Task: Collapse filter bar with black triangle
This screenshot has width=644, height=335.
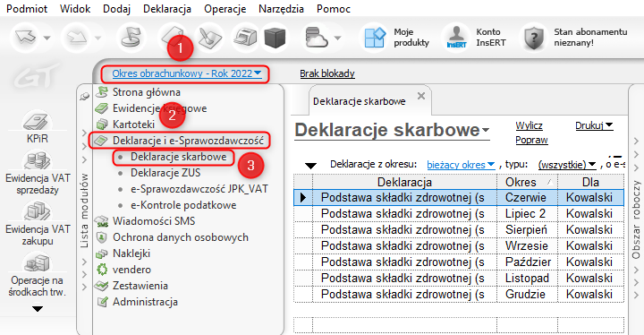Action: (x=310, y=166)
